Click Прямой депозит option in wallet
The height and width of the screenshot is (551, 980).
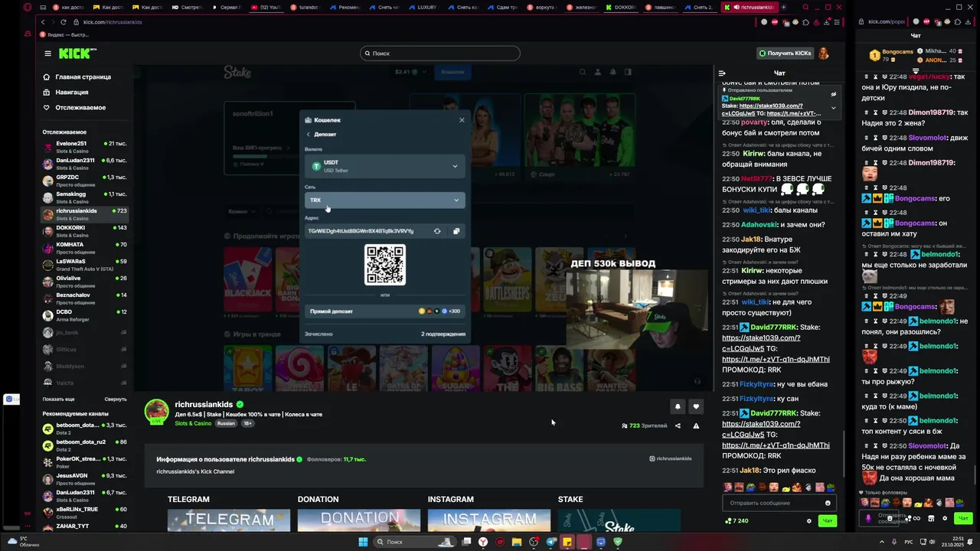point(384,311)
